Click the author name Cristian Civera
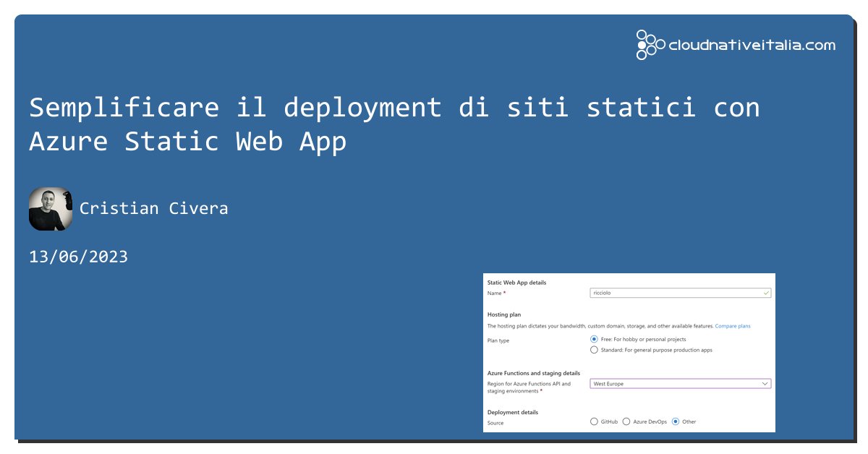868x454 pixels. pyautogui.click(x=154, y=209)
